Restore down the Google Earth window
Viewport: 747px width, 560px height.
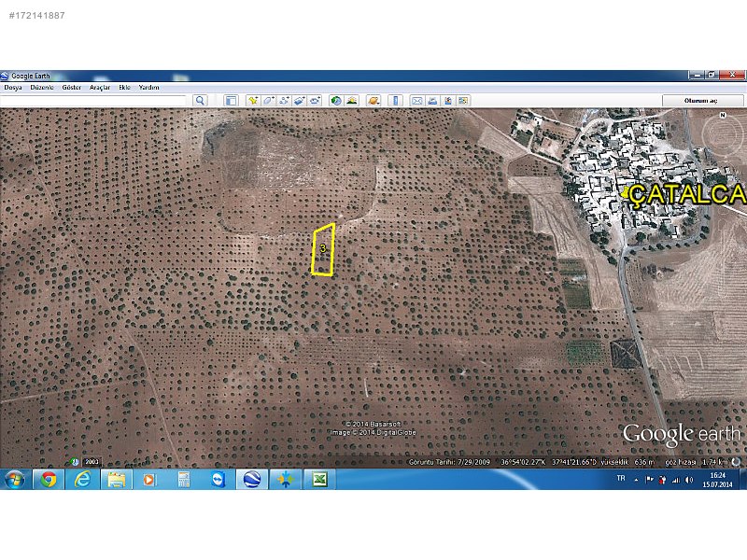pyautogui.click(x=712, y=76)
